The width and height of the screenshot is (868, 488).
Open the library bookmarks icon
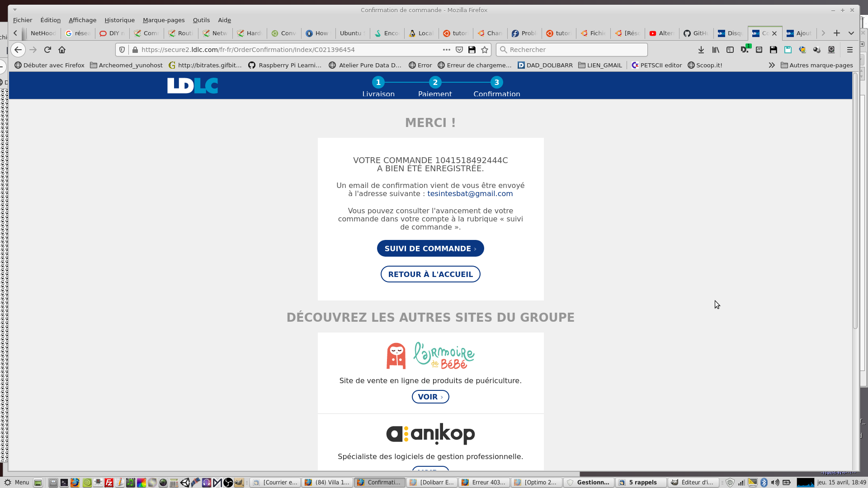[x=715, y=50]
